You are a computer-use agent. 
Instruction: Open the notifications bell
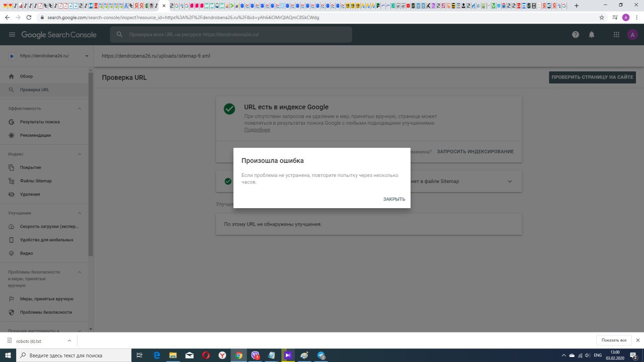coord(592,35)
